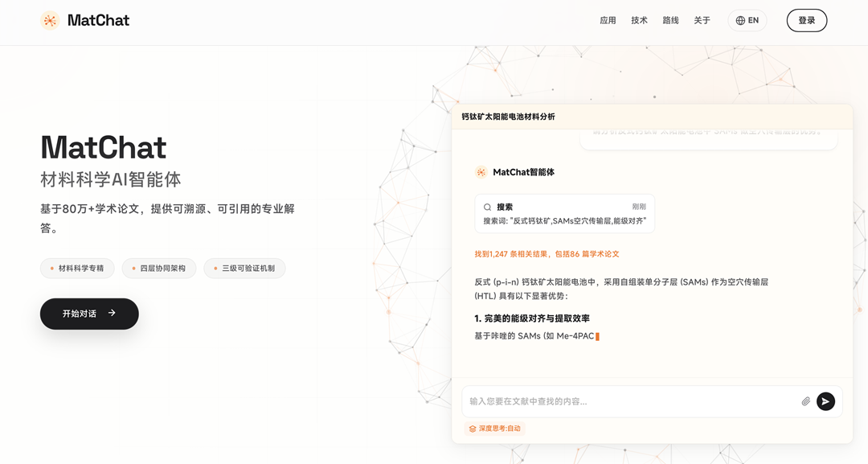Click the chat title 钙钛矿太阳能电池材料分析
The image size is (868, 464).
[508, 117]
